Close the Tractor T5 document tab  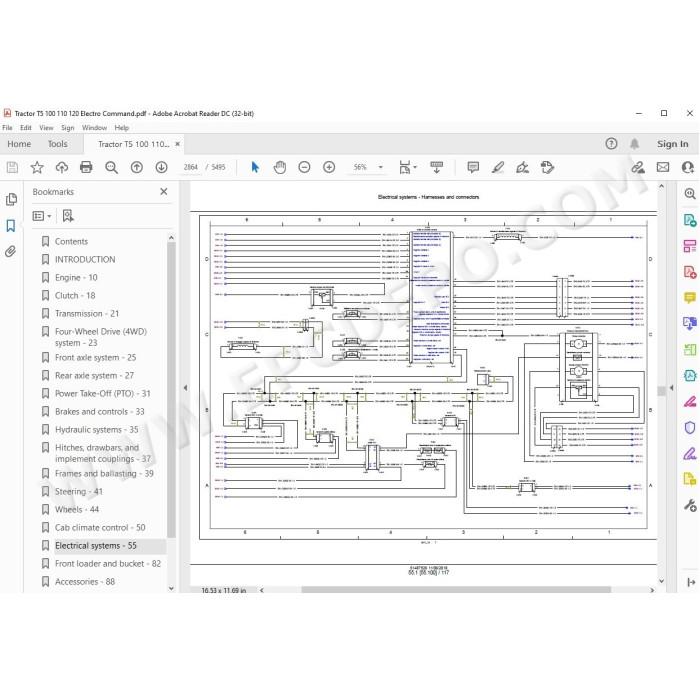pyautogui.click(x=177, y=144)
